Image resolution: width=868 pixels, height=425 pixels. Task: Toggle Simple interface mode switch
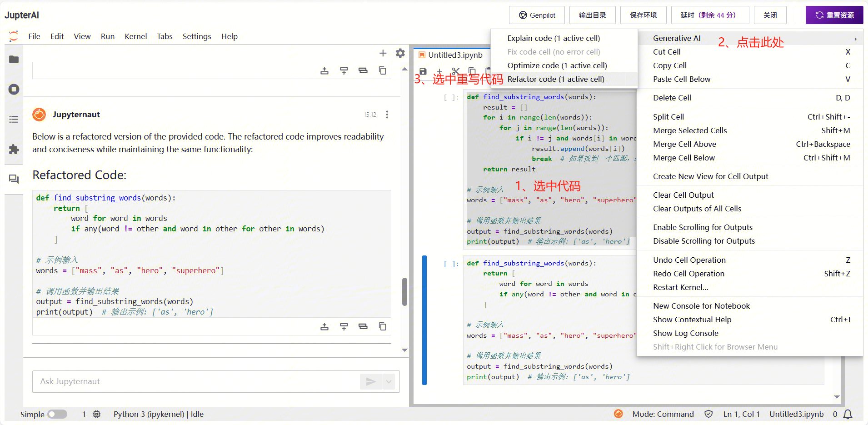57,414
